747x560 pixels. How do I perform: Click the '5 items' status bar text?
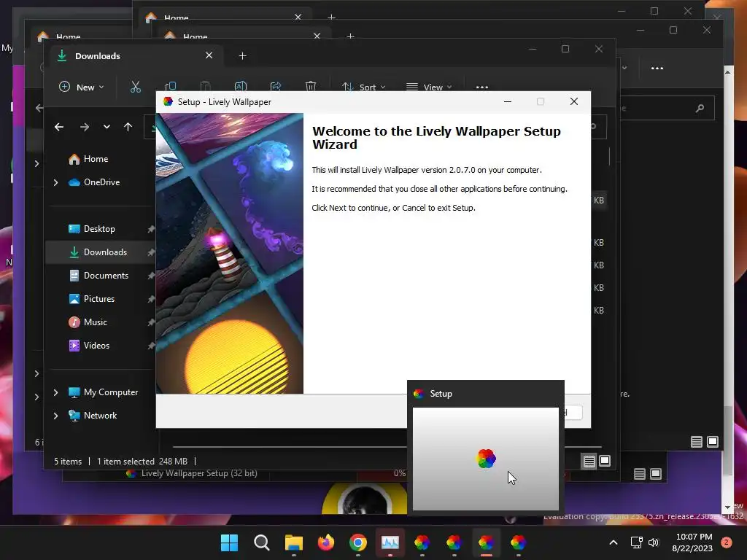68,462
